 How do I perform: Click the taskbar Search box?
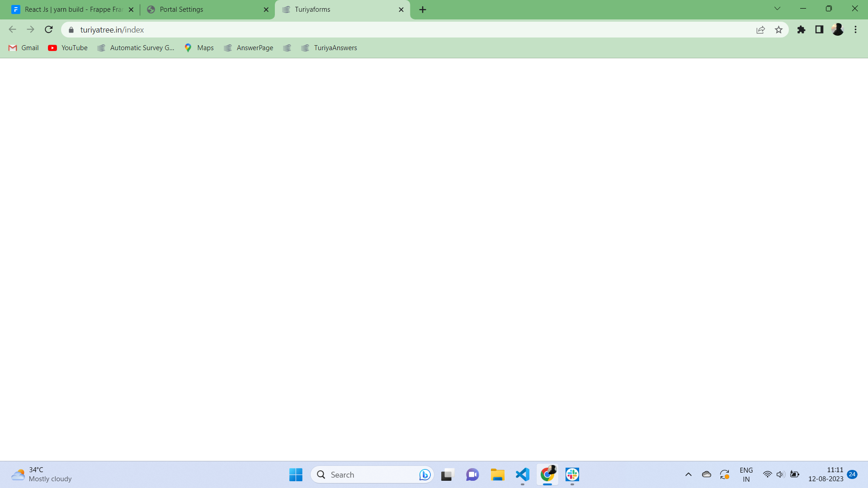click(x=372, y=474)
